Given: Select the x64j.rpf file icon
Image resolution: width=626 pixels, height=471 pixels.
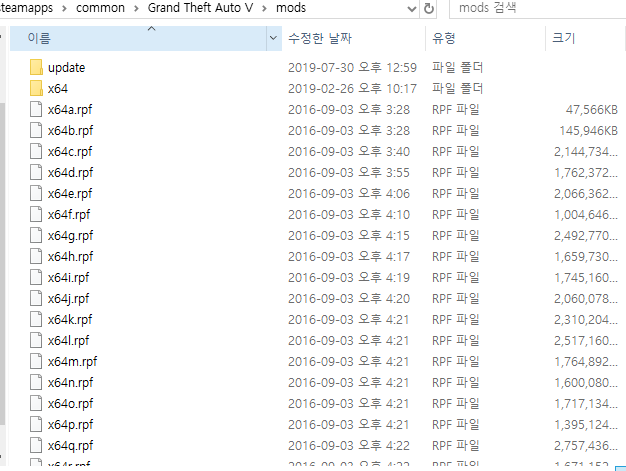Looking at the screenshot, I should [x=36, y=299].
